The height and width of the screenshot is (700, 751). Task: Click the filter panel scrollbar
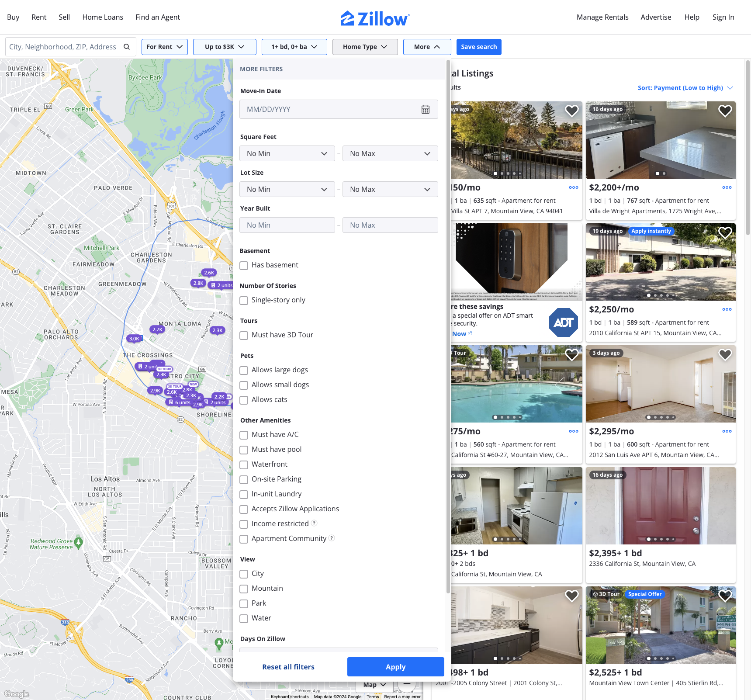pyautogui.click(x=448, y=327)
